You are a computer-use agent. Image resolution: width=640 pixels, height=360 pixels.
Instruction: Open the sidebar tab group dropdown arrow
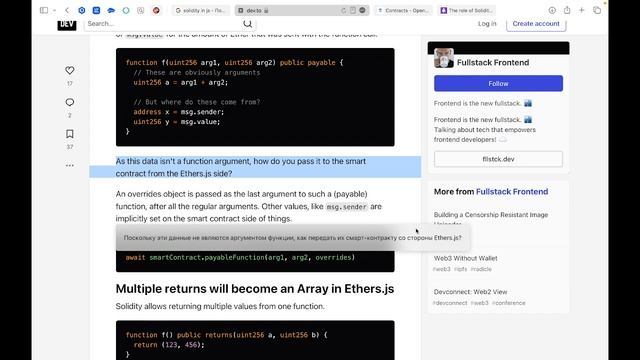[54, 10]
